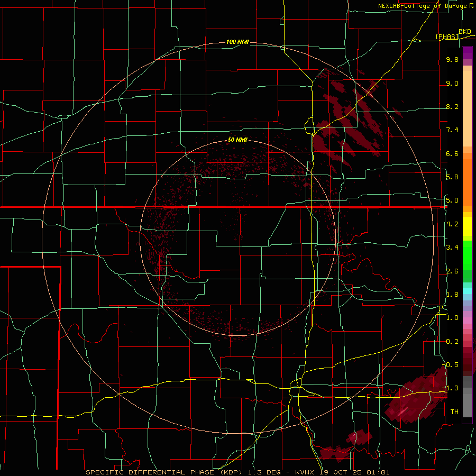Image resolution: width=476 pixels, height=476 pixels.
Task: Click the 5.0 scale value
Action: [452, 200]
